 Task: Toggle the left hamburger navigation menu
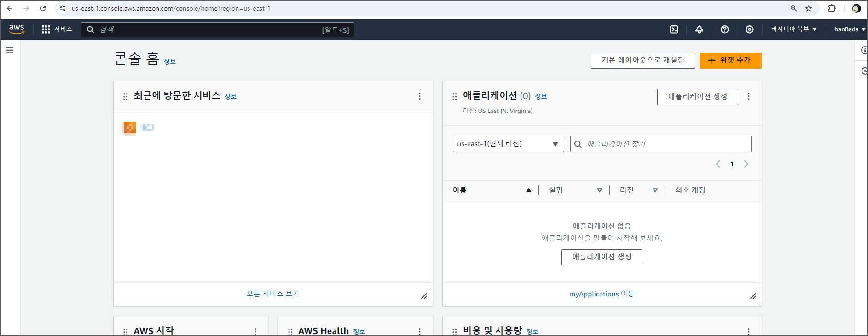(10, 50)
